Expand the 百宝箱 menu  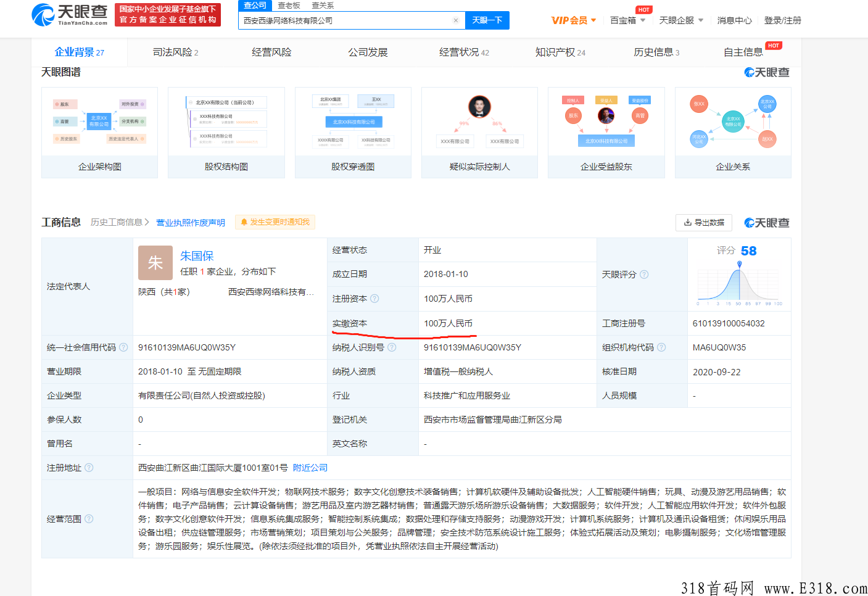(627, 20)
